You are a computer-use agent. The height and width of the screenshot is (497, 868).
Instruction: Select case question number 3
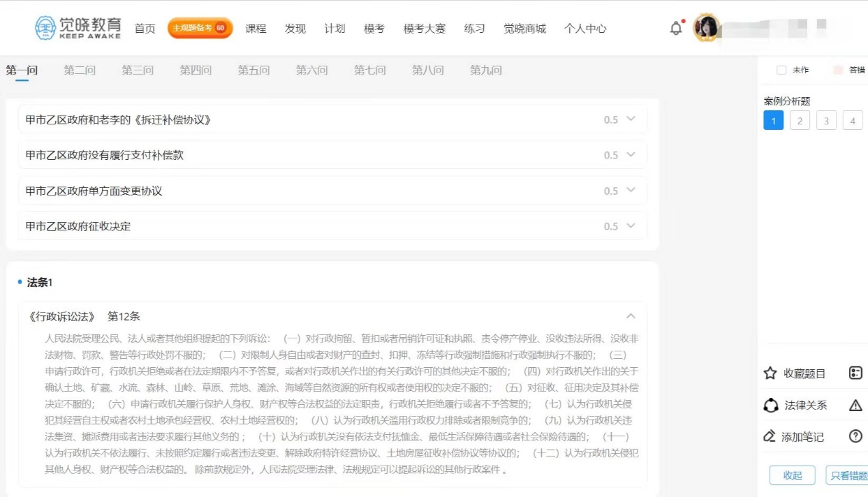point(826,120)
